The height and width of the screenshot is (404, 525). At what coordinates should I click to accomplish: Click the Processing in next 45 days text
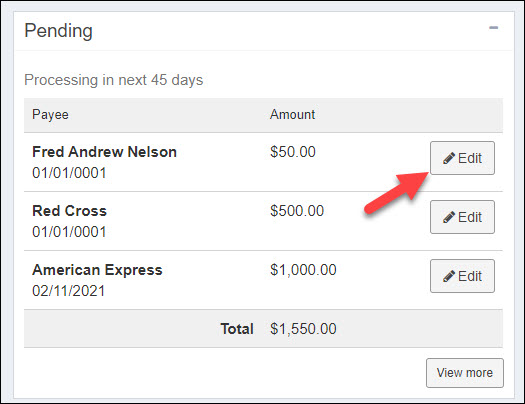[x=114, y=80]
